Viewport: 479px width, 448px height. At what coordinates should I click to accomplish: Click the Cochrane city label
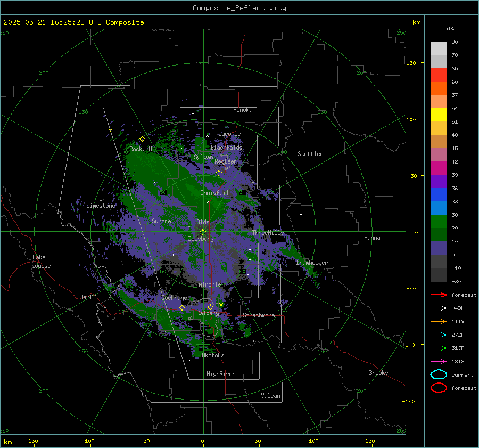(x=174, y=298)
